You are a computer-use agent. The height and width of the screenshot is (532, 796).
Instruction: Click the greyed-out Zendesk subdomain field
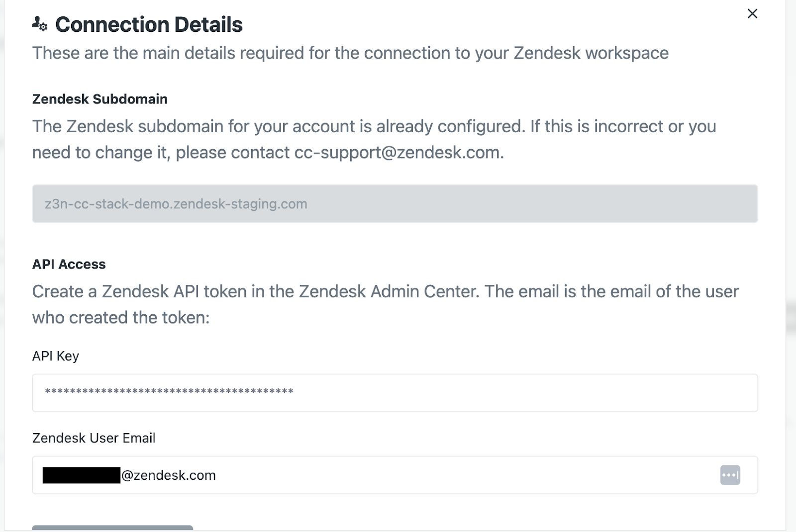(395, 204)
